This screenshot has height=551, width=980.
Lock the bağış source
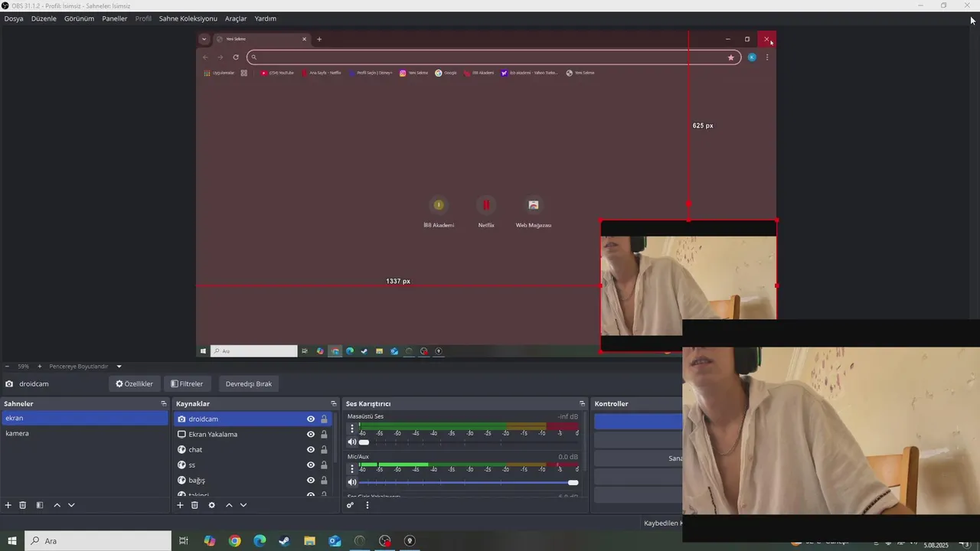324,480
